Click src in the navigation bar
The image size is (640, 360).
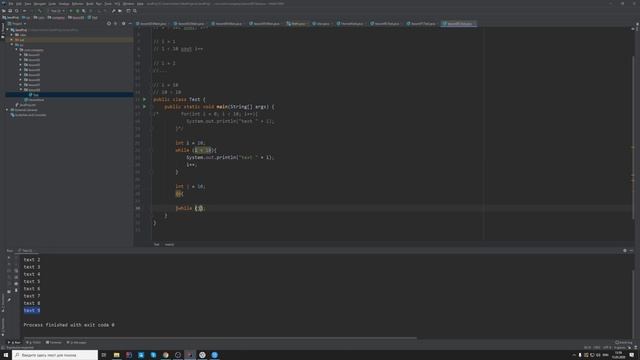coord(26,18)
